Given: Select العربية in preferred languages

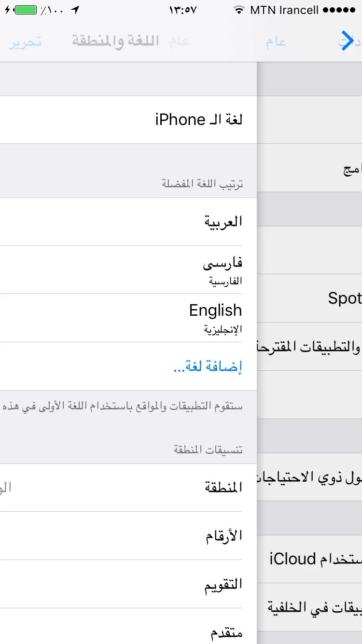Looking at the screenshot, I should 128,222.
